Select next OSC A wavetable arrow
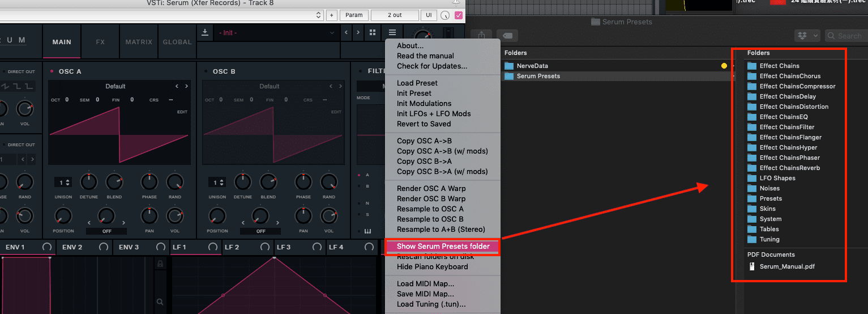The height and width of the screenshot is (314, 868). [186, 86]
